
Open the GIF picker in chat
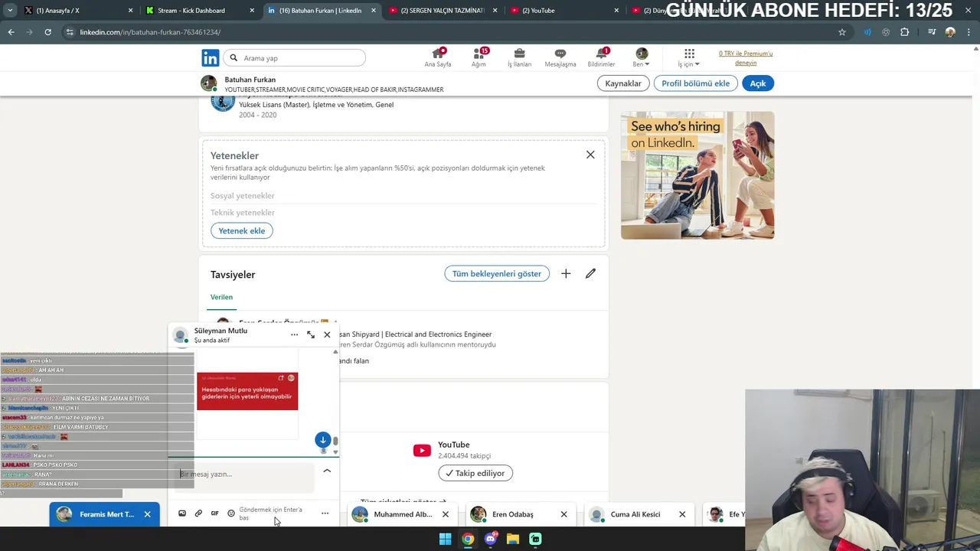click(215, 514)
